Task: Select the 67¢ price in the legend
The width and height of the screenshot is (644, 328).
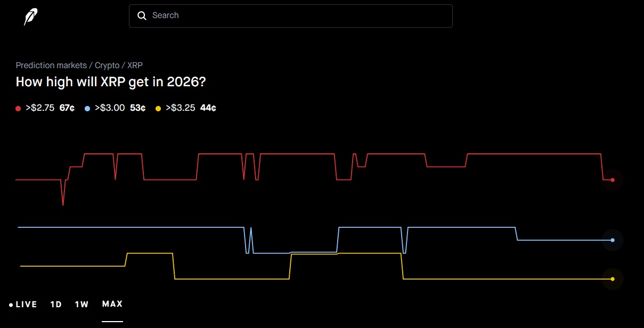Action: 67,108
